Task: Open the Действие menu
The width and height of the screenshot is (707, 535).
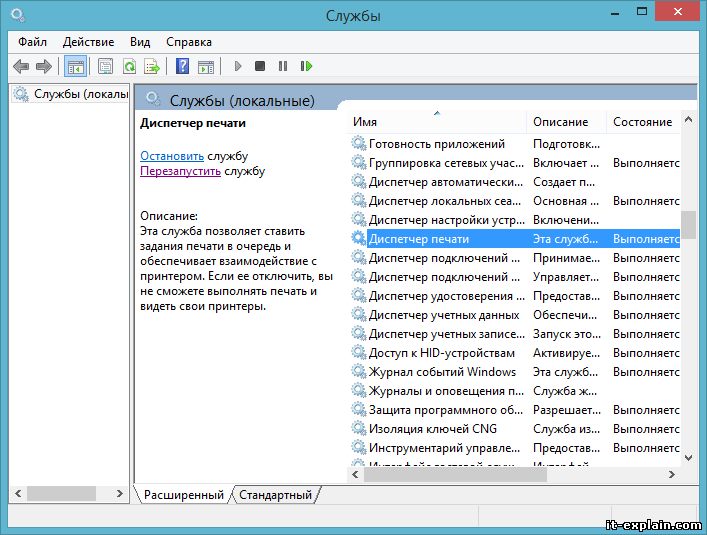Action: 88,42
